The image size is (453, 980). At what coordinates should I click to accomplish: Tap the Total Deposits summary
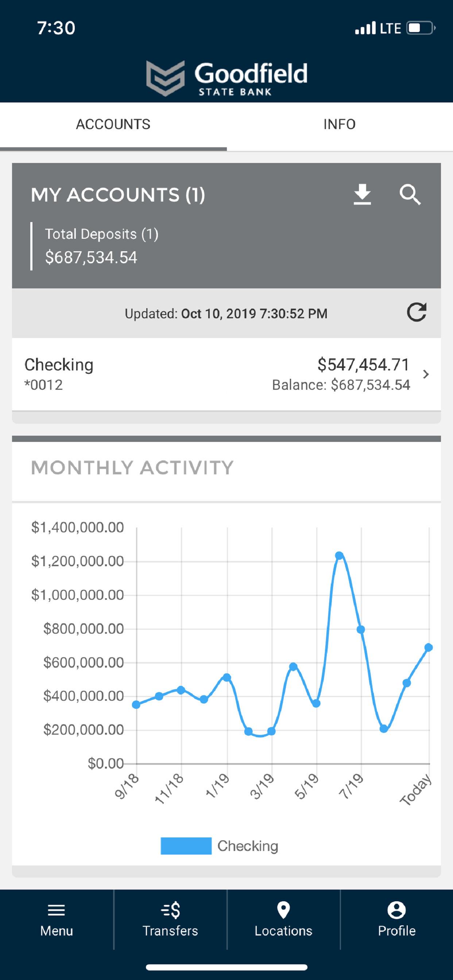tap(102, 246)
